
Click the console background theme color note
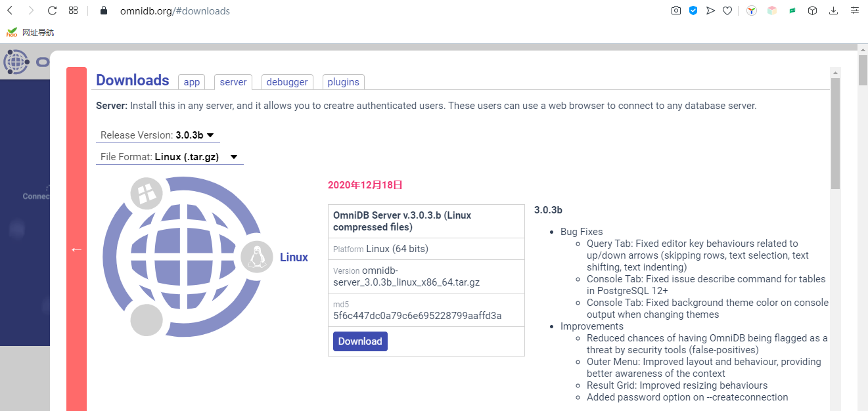708,309
